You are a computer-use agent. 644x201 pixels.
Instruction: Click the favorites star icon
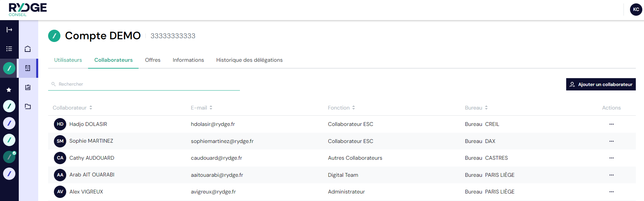[x=9, y=90]
